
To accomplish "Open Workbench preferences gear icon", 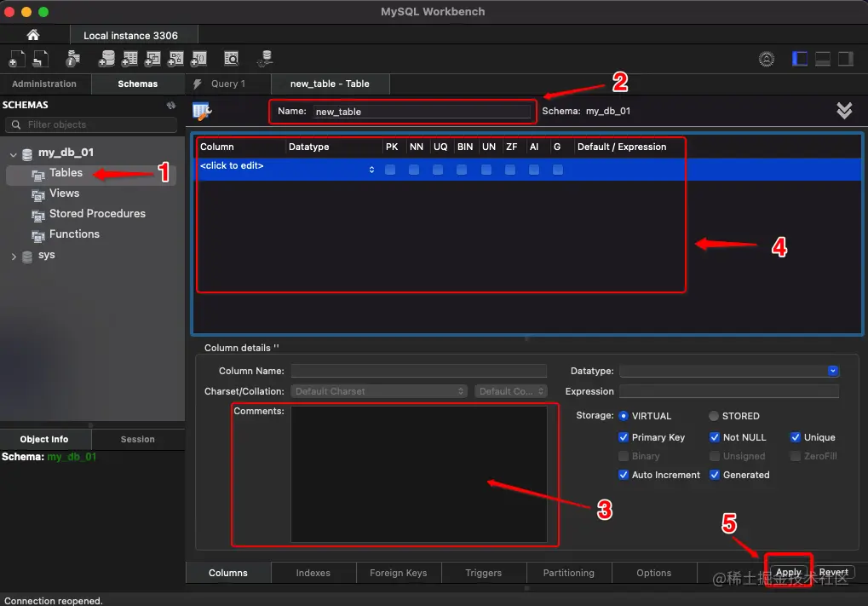I will [767, 59].
